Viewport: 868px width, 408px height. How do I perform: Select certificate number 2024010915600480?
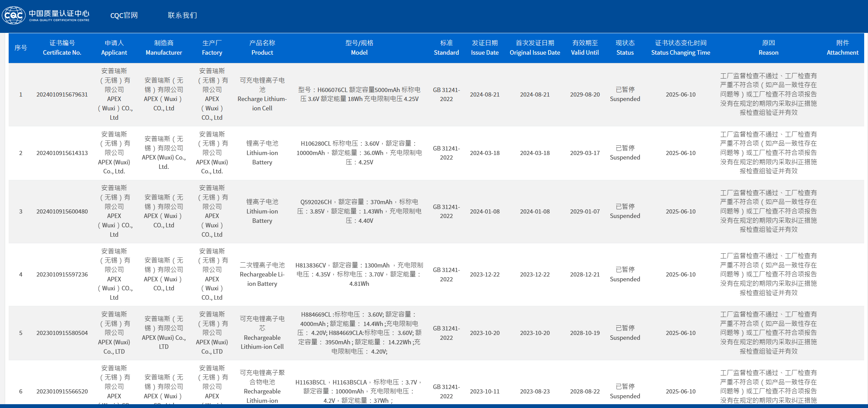click(62, 211)
